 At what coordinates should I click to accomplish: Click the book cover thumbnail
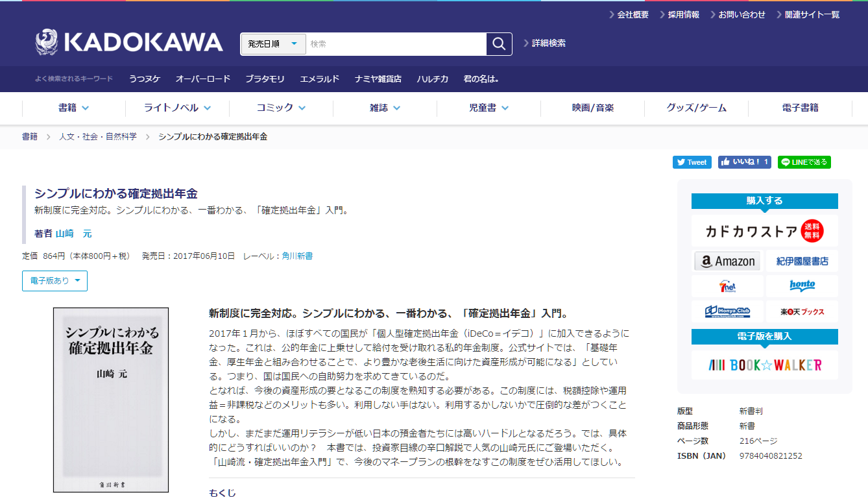(x=111, y=400)
